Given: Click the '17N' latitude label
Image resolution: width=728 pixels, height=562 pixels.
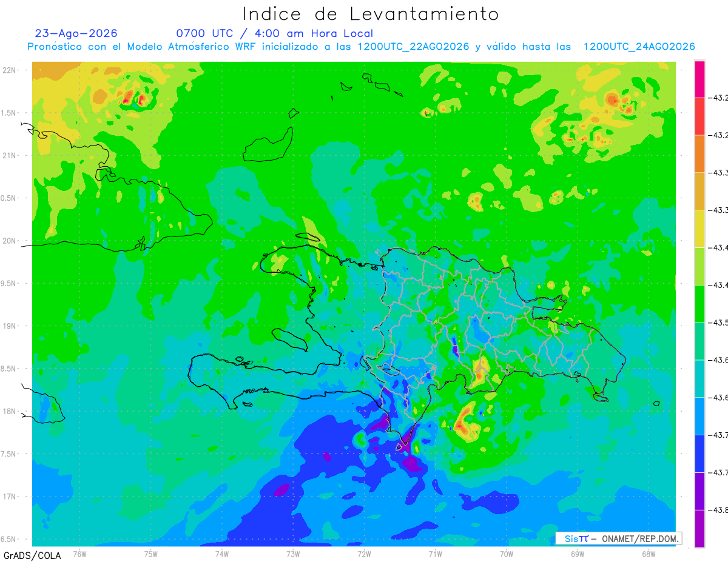Looking at the screenshot, I should coord(10,497).
